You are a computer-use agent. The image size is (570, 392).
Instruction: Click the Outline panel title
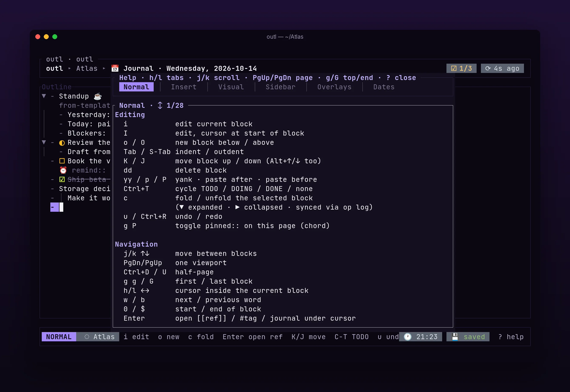(57, 87)
